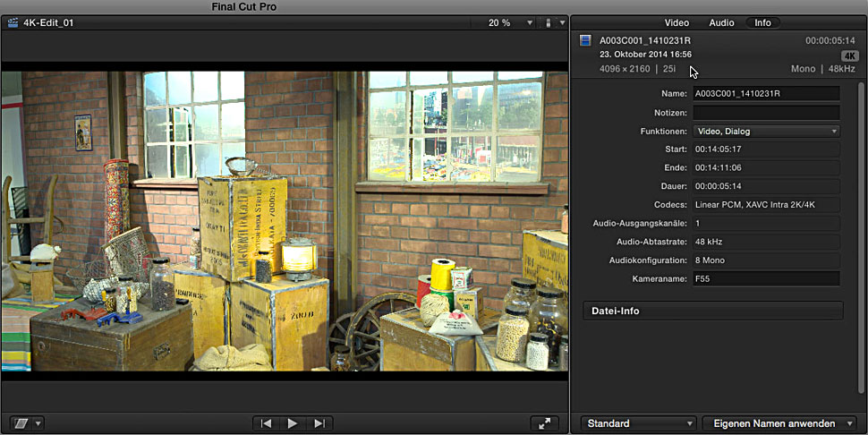
Task: Click the 4K badge in inspector header
Action: pyautogui.click(x=849, y=55)
